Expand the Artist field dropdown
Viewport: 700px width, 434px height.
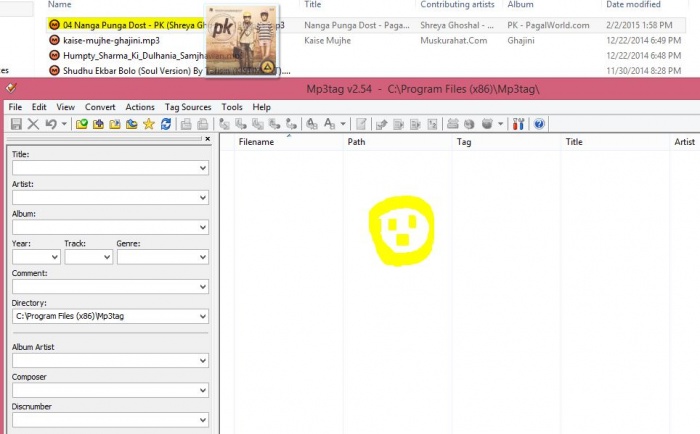click(202, 198)
